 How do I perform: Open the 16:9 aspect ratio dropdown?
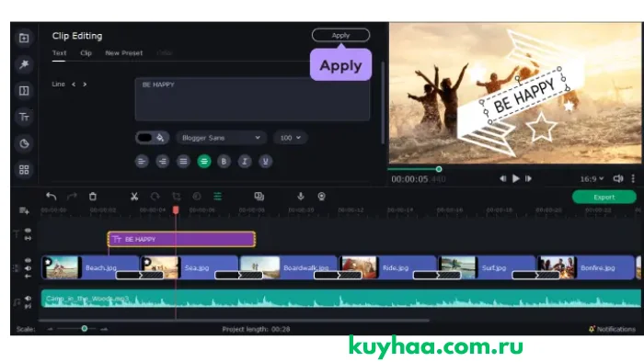[592, 179]
